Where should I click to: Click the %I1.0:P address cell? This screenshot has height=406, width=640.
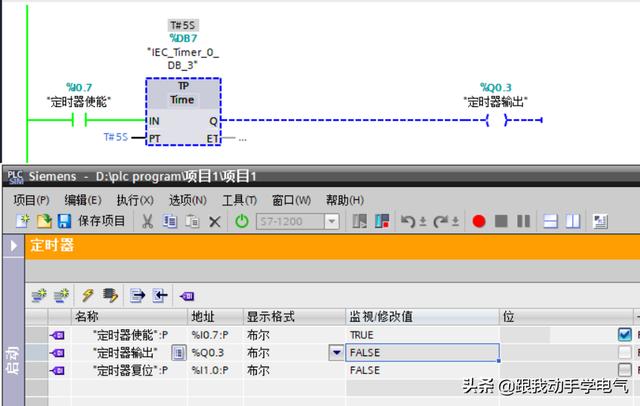pos(216,370)
